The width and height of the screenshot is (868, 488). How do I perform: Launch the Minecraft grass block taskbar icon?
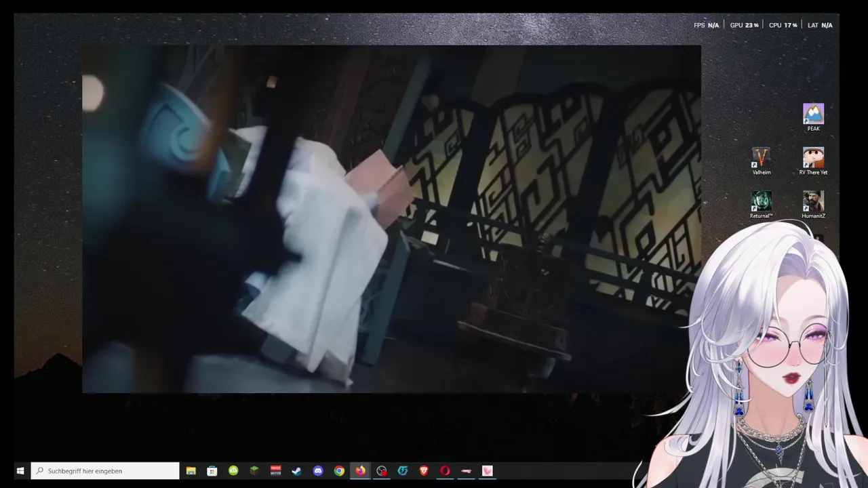point(254,470)
